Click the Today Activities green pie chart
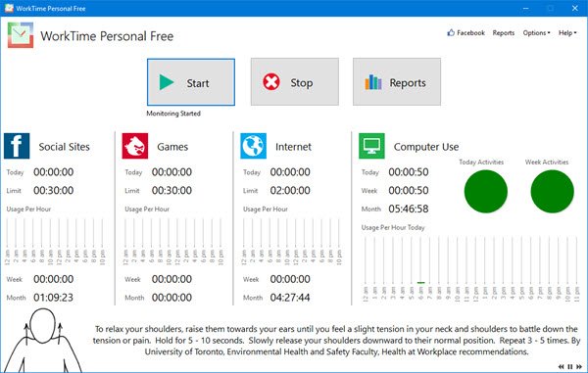This screenshot has width=588, height=373. click(x=486, y=191)
